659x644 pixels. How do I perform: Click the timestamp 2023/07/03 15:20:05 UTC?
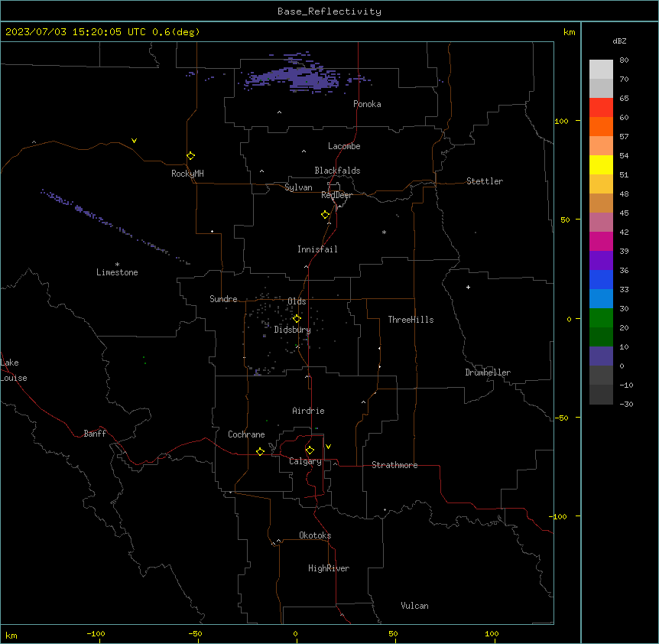point(76,32)
